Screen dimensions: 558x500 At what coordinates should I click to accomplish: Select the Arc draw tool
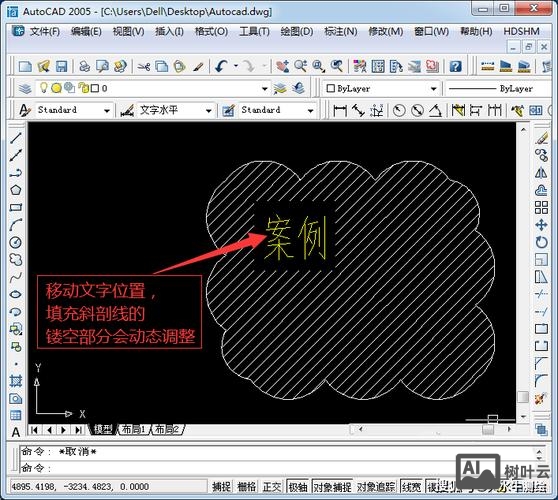(x=16, y=225)
